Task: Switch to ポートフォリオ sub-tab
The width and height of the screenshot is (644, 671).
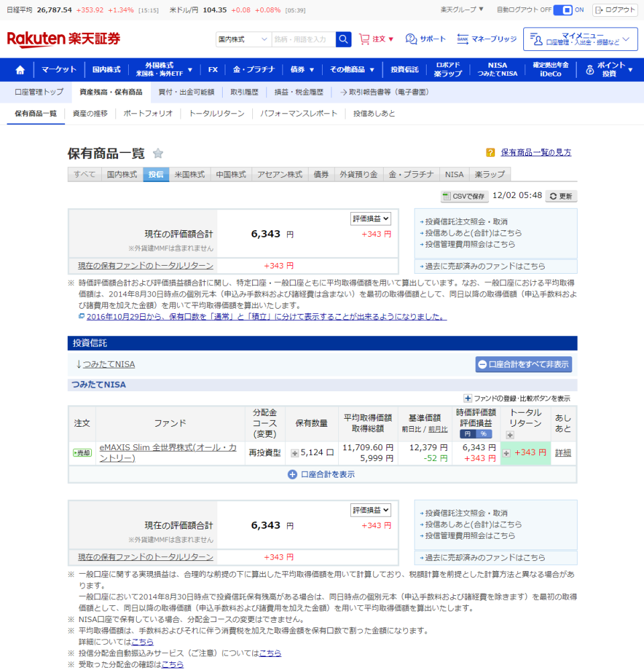Action: (x=148, y=114)
